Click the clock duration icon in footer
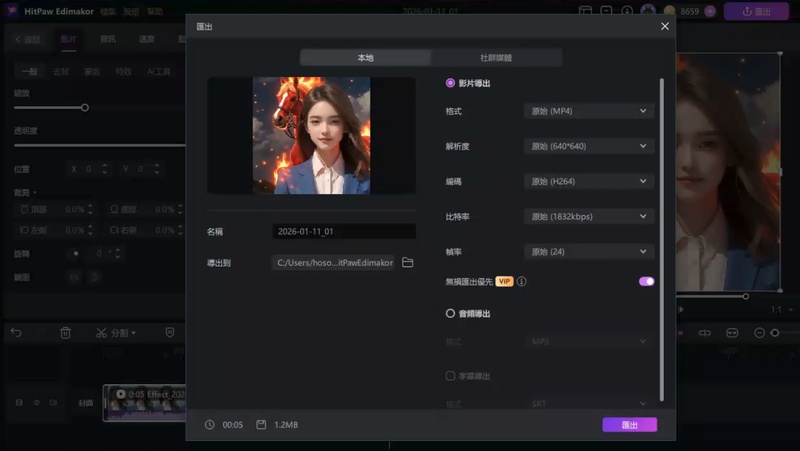The width and height of the screenshot is (800, 451). point(210,424)
